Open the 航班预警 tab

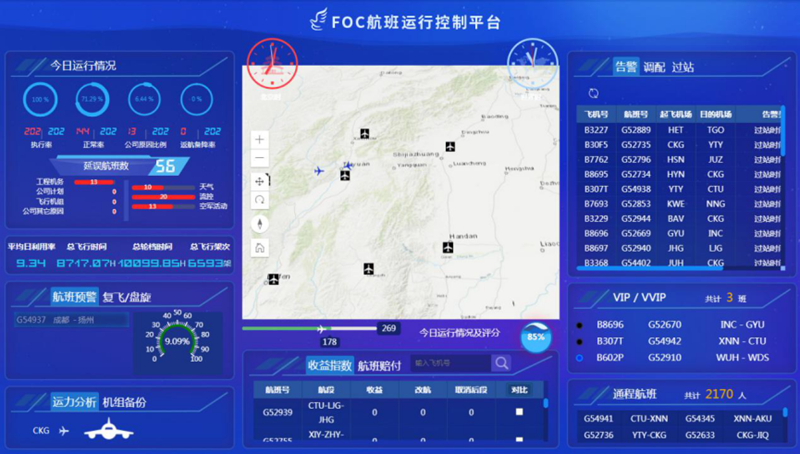tap(74, 297)
